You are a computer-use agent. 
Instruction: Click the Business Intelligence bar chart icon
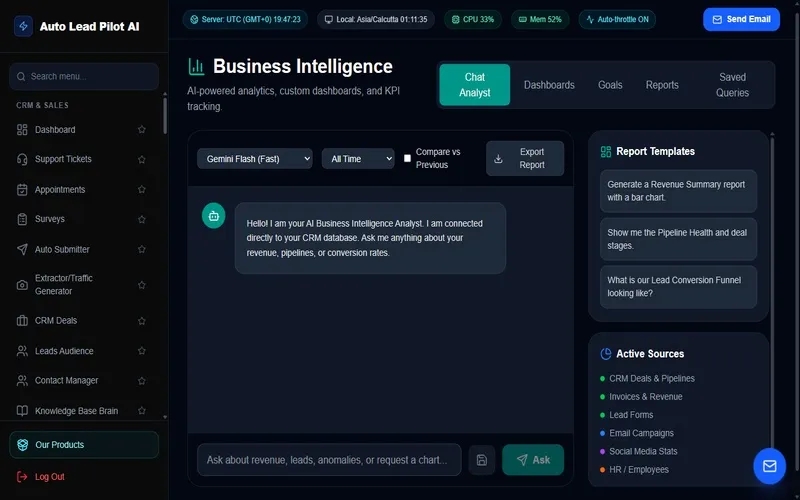point(196,66)
